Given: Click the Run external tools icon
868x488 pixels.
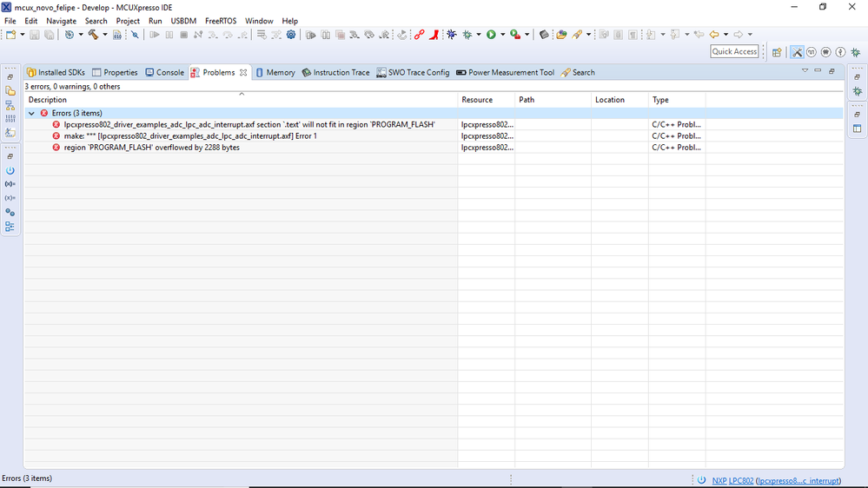Looking at the screenshot, I should tap(515, 35).
